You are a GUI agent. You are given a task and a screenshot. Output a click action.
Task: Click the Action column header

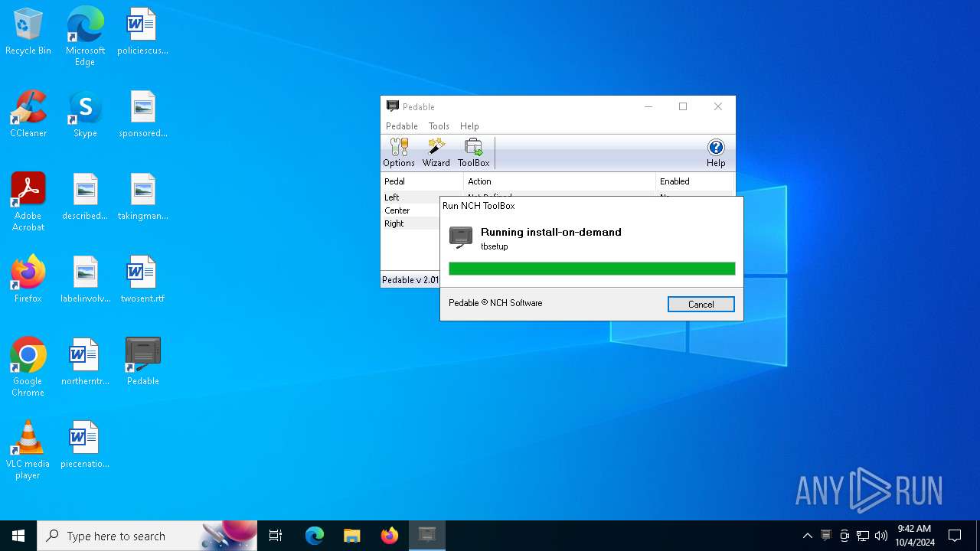point(560,181)
